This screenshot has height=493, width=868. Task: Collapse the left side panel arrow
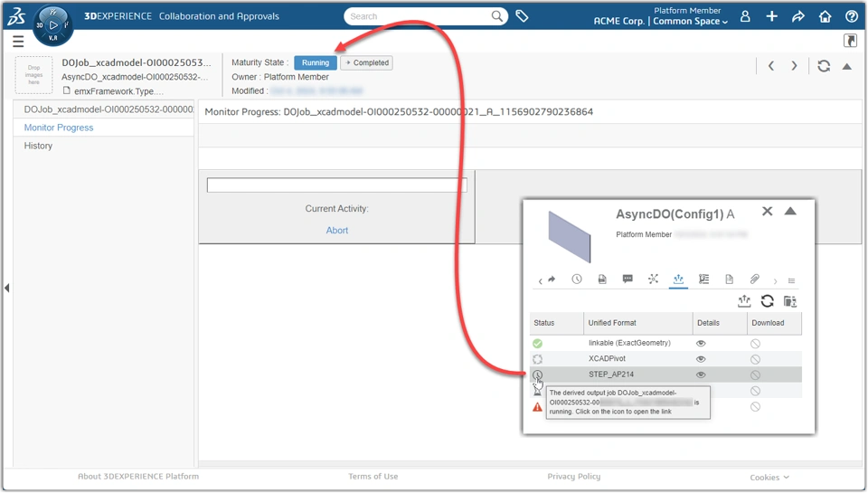(x=6, y=288)
